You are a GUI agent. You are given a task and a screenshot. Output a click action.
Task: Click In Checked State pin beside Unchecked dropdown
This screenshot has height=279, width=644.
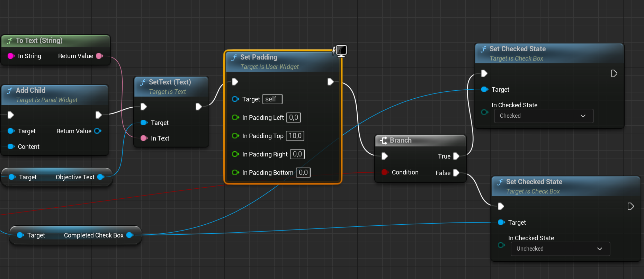pos(501,245)
